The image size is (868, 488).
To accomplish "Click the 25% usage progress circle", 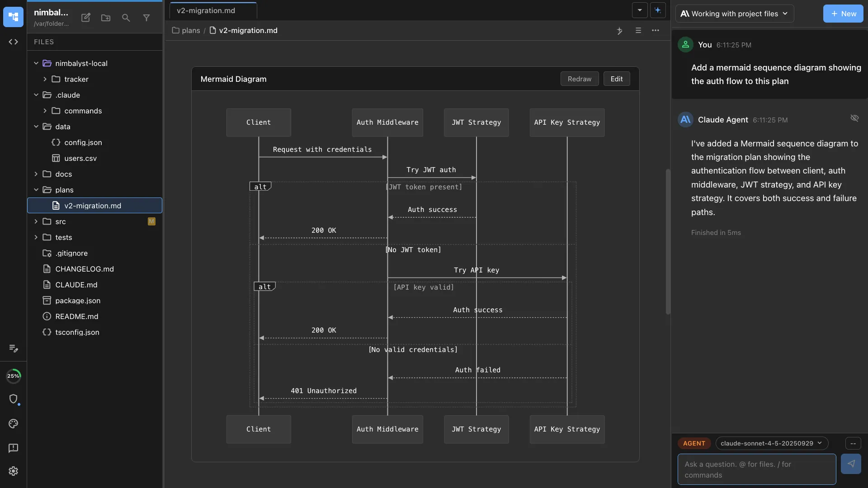I will click(14, 375).
